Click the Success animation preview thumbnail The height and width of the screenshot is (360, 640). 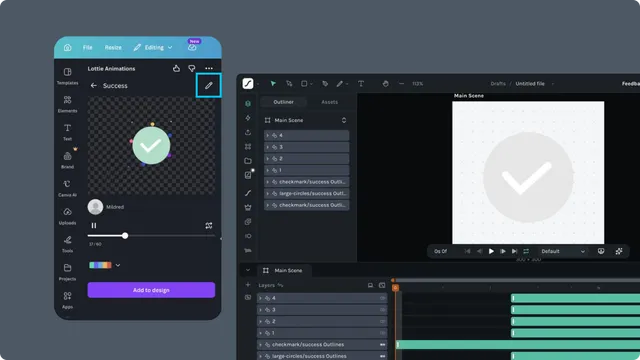[x=151, y=145]
